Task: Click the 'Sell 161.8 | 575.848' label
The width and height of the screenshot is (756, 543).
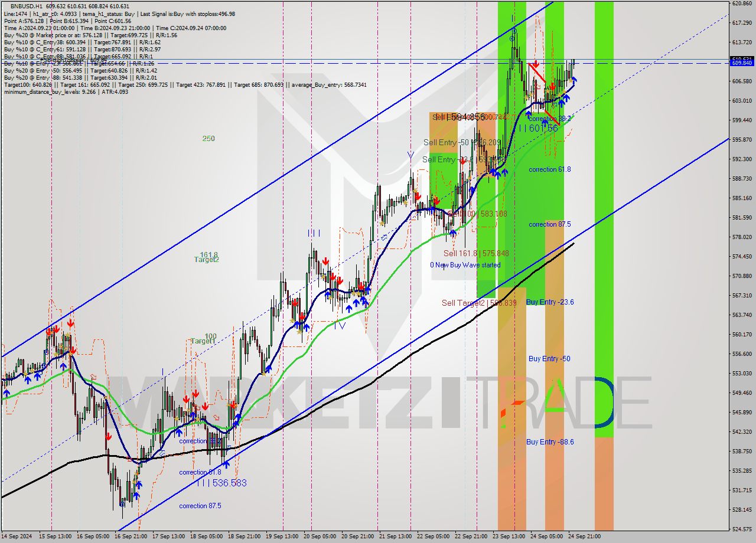Action: tap(476, 253)
